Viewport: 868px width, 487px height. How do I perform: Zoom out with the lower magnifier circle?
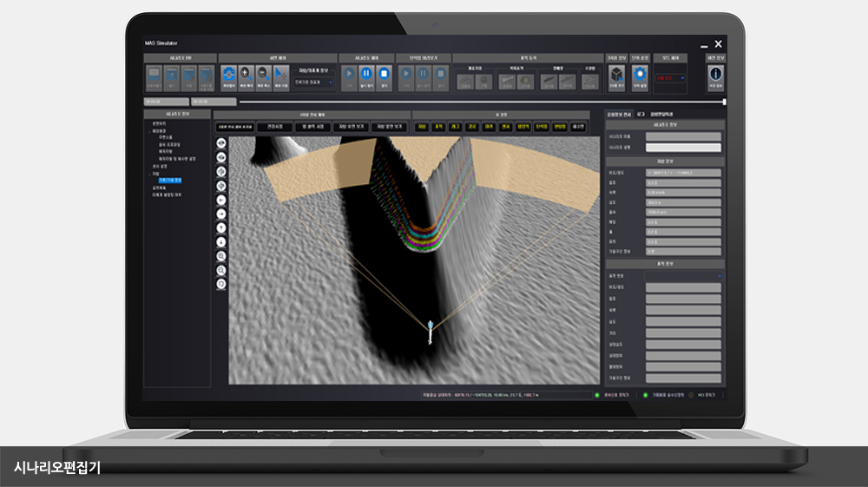tap(221, 270)
